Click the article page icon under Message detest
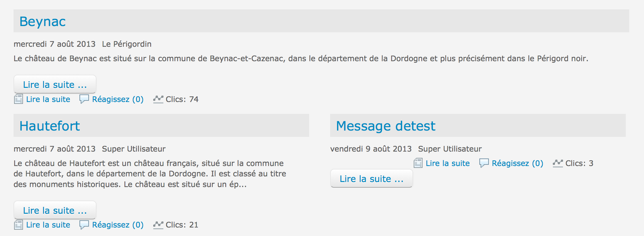The width and height of the screenshot is (644, 236). [418, 163]
